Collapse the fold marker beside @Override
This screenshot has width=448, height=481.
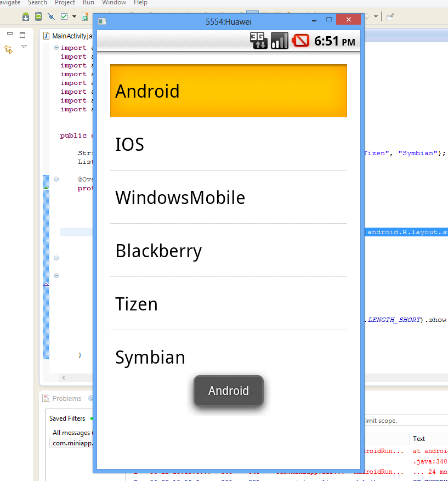(x=56, y=179)
